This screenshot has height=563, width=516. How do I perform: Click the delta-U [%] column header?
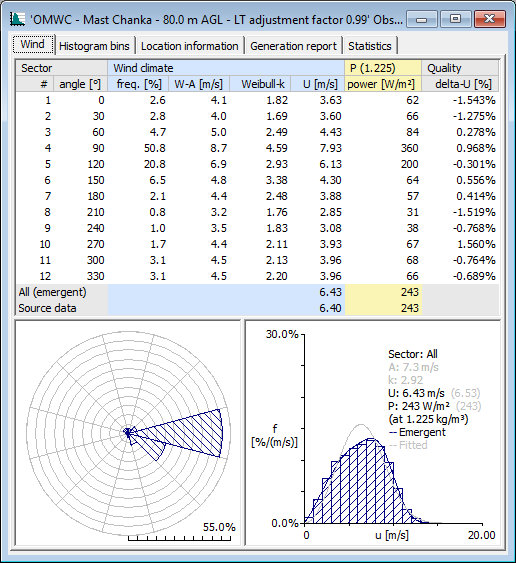pos(460,84)
